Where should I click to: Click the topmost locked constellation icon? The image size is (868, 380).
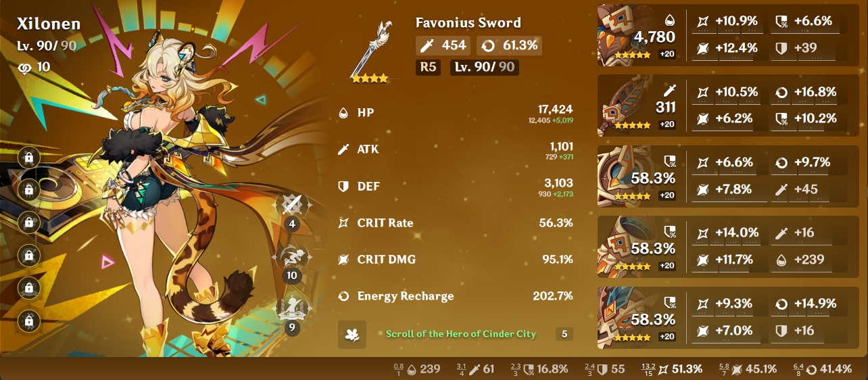pos(29,158)
